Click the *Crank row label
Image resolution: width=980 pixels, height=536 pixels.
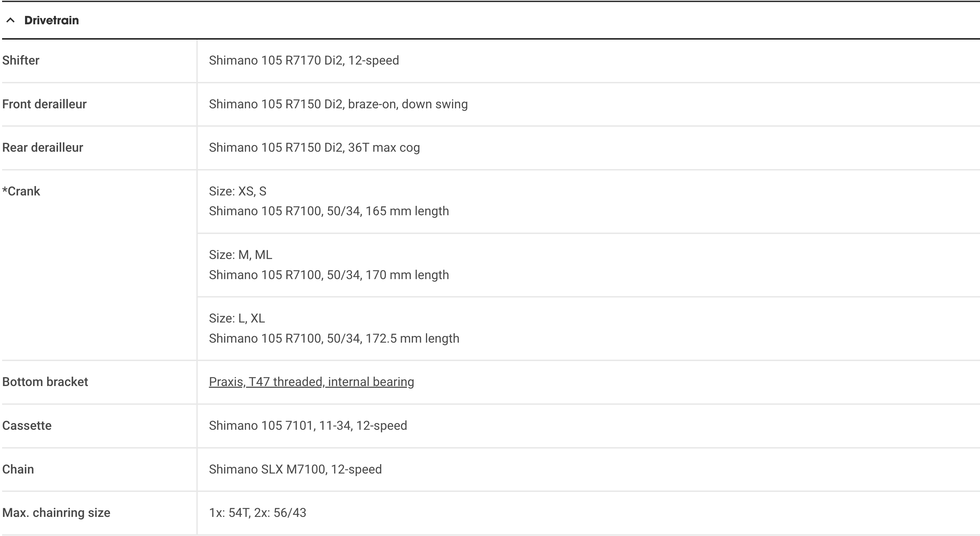click(x=21, y=191)
